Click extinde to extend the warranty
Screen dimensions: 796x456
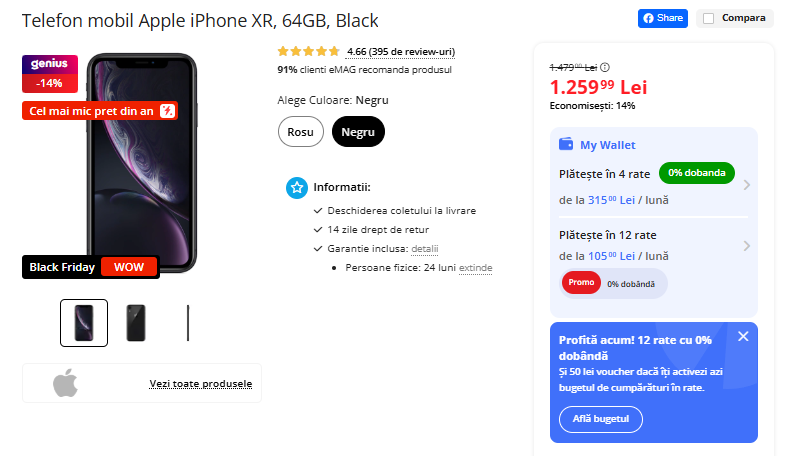pos(476,268)
